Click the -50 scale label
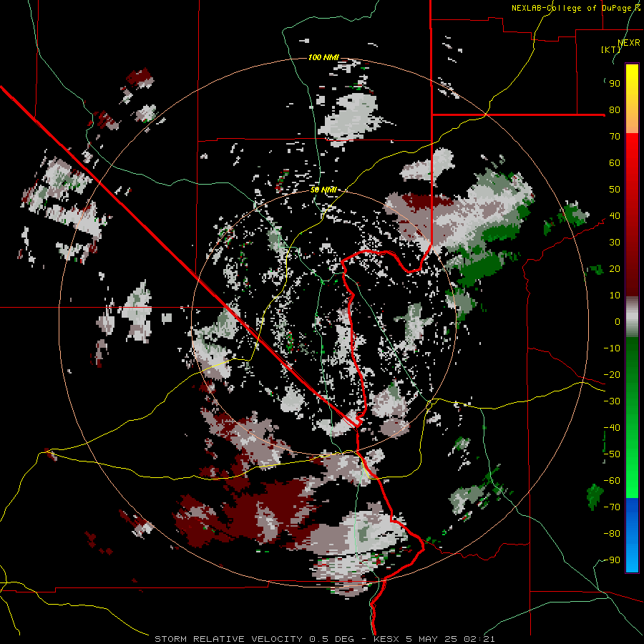 pos(612,454)
